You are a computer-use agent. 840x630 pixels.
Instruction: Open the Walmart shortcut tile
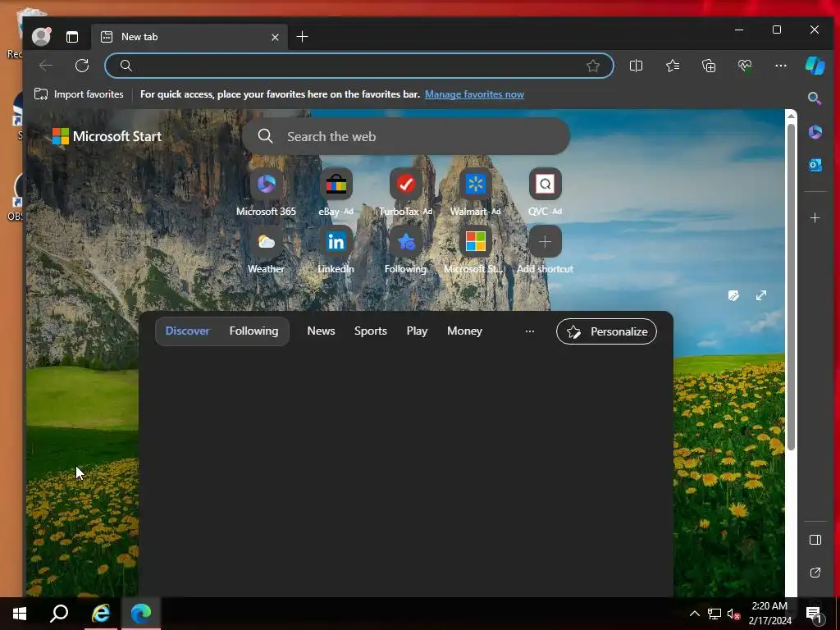click(475, 192)
